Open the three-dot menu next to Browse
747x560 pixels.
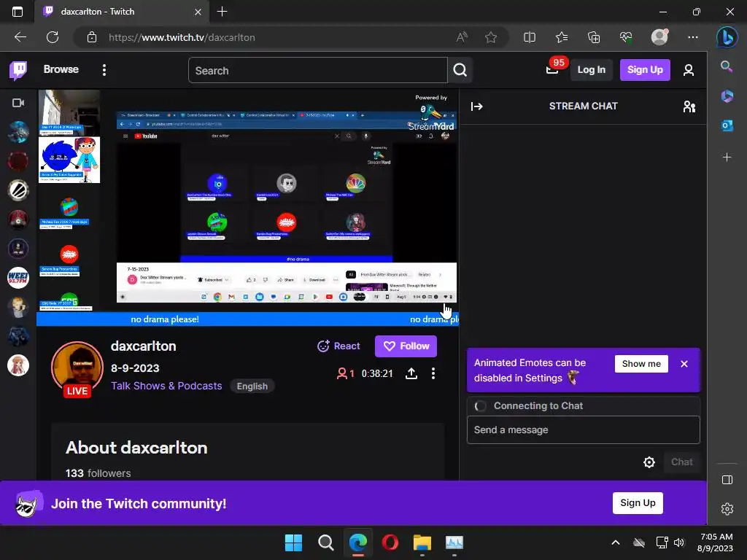coord(104,70)
